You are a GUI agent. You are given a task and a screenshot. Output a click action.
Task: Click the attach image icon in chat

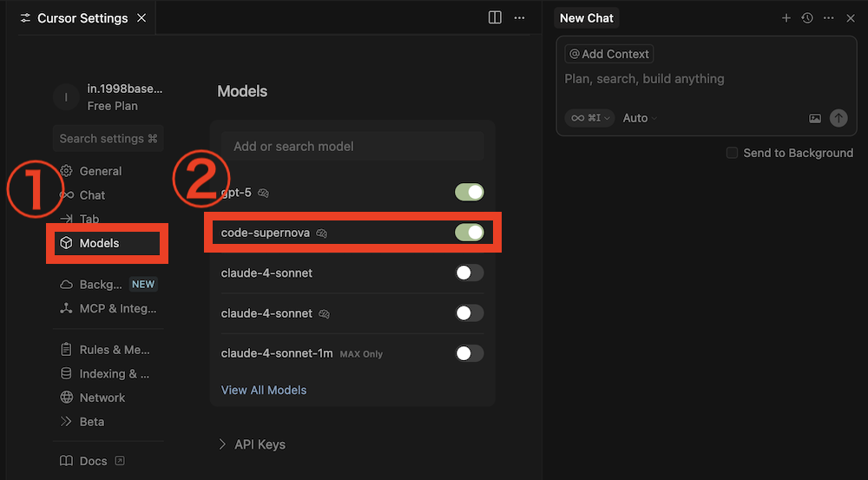coord(815,118)
